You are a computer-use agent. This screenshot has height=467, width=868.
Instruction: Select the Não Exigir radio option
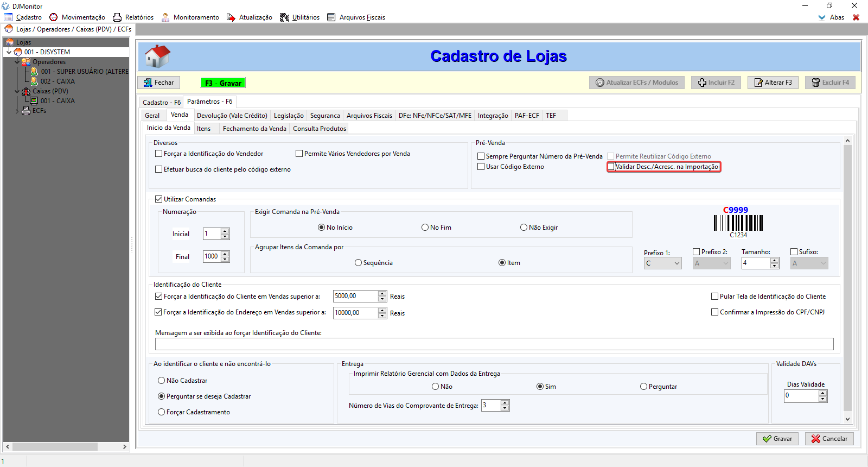click(x=524, y=228)
